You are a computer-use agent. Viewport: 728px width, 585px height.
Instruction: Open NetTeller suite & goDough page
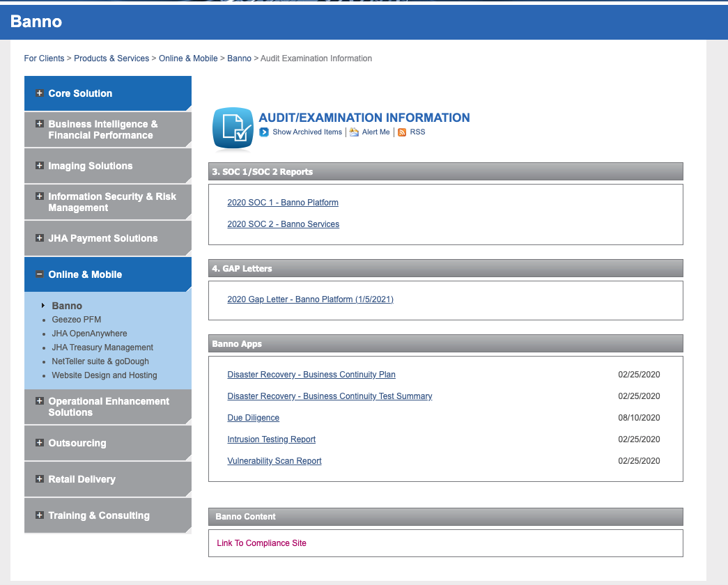[100, 361]
